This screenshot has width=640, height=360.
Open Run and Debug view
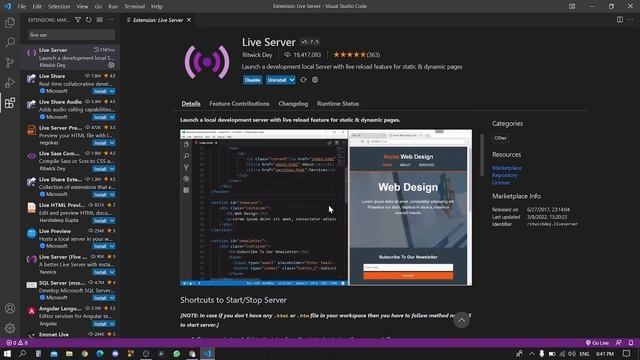click(10, 82)
